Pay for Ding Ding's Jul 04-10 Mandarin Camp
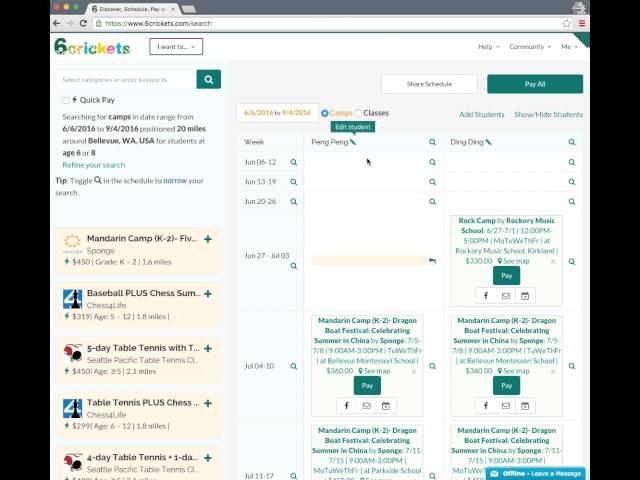 click(x=507, y=386)
